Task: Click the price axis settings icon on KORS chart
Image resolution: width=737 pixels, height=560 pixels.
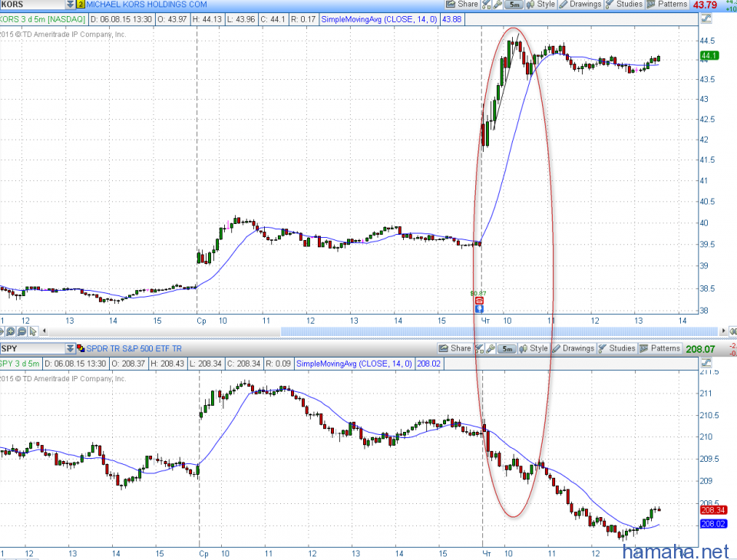Action: coord(706,18)
